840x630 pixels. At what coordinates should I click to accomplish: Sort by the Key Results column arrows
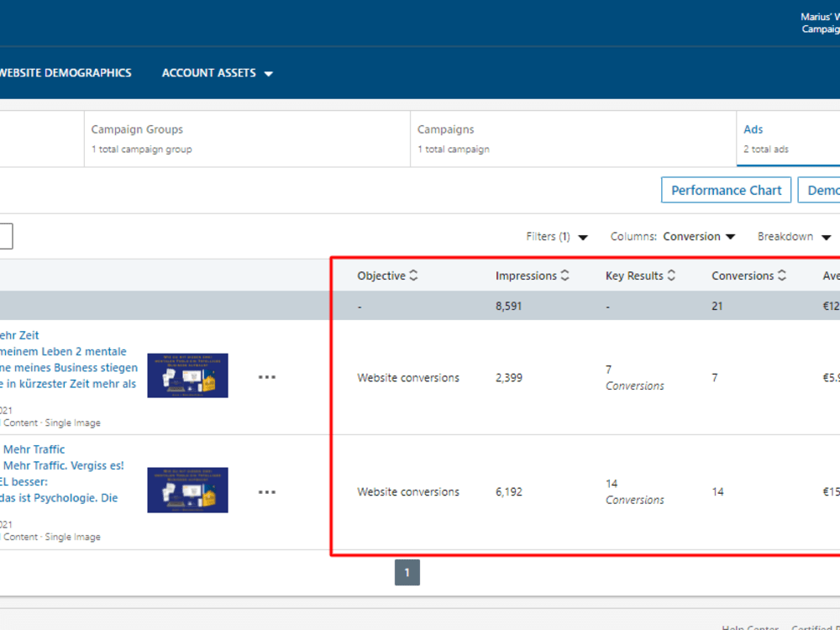click(x=671, y=276)
